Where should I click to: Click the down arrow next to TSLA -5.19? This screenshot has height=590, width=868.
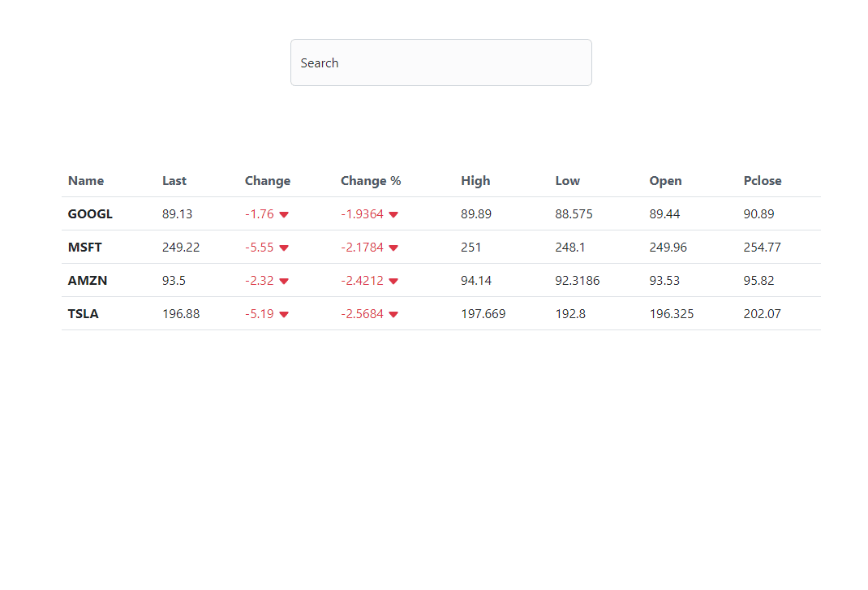point(284,315)
